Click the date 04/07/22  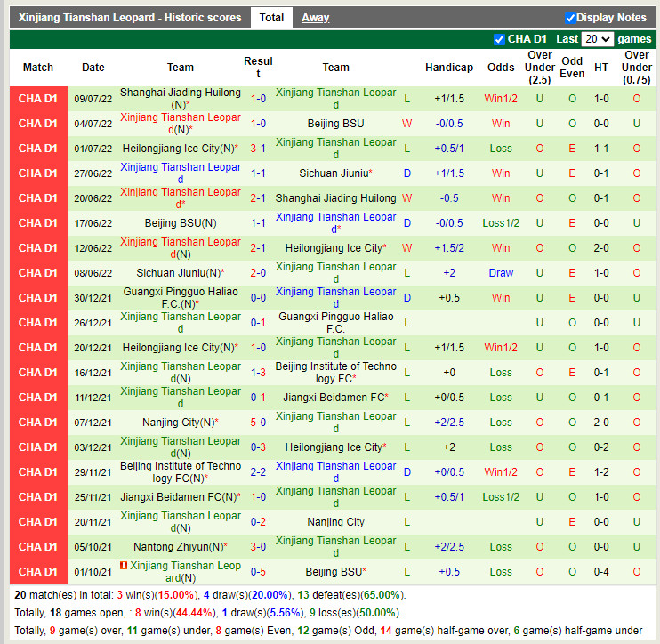(93, 124)
